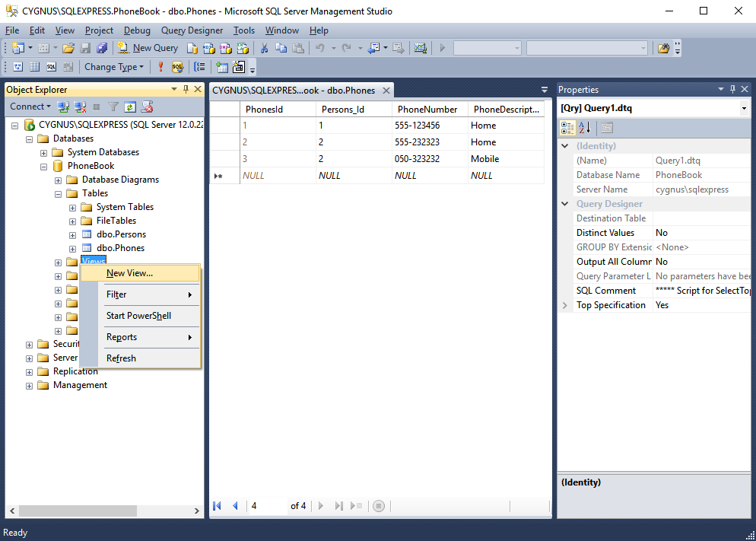Screen dimensions: 756x541
Task: Click the DMX query icon
Action: [226, 48]
